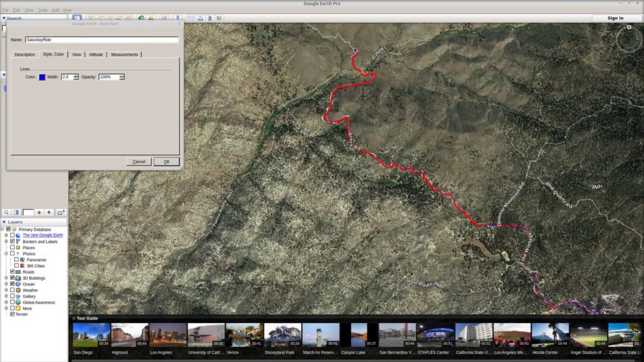This screenshot has width=644, height=362.
Task: Click the Places move-down arrow icon
Action: coord(49,212)
